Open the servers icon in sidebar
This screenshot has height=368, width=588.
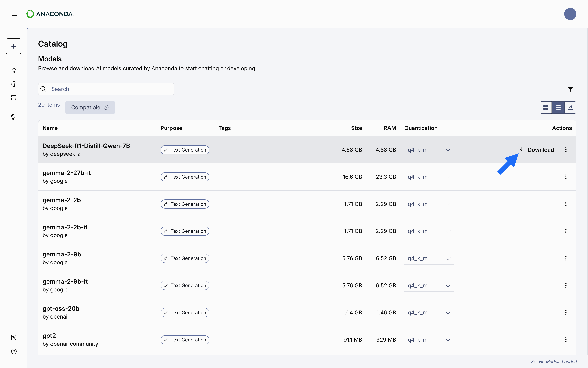point(14,98)
